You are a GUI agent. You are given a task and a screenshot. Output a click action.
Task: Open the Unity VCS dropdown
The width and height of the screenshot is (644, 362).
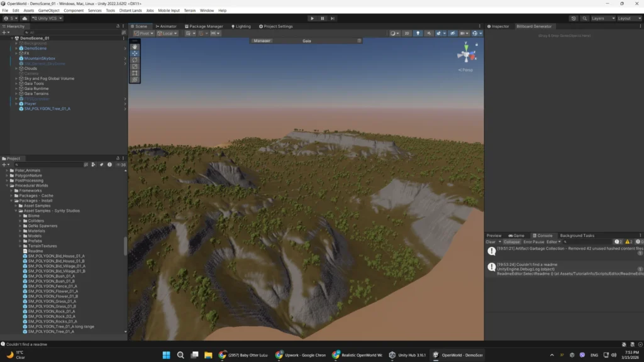[47, 18]
